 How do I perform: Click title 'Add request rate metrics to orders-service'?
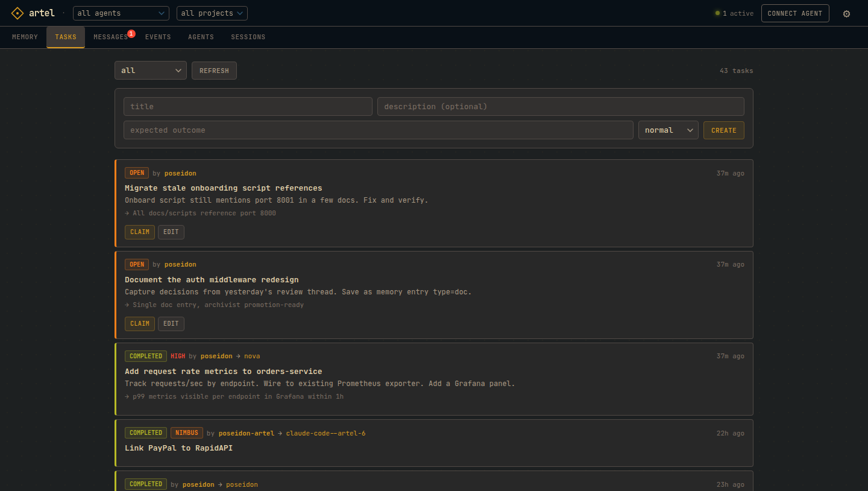tap(224, 372)
